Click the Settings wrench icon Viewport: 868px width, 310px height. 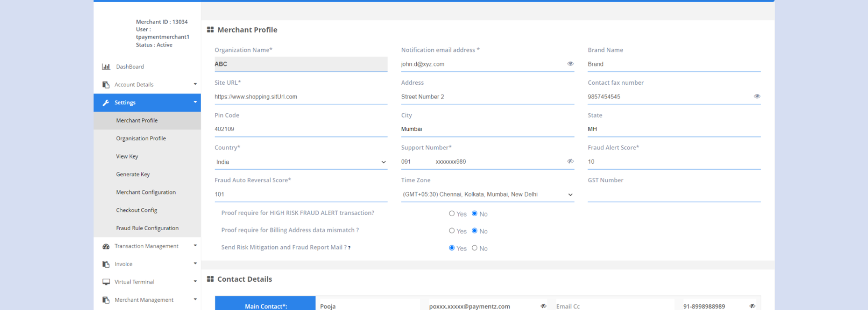(106, 103)
